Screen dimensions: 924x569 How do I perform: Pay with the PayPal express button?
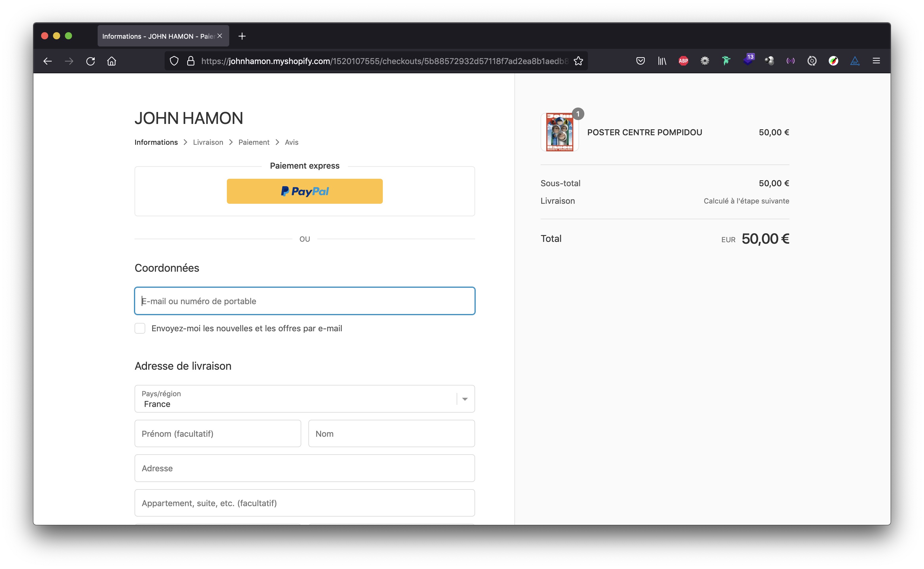(x=305, y=191)
